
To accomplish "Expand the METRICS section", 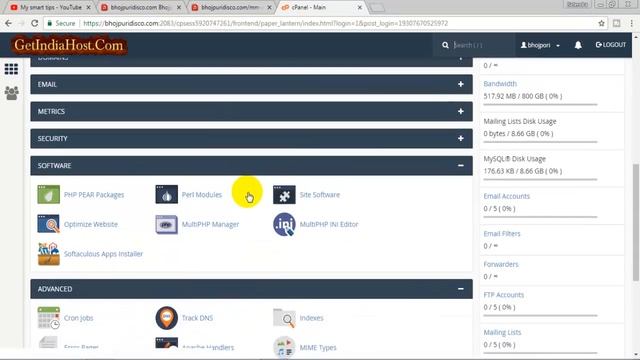I will [x=251, y=111].
